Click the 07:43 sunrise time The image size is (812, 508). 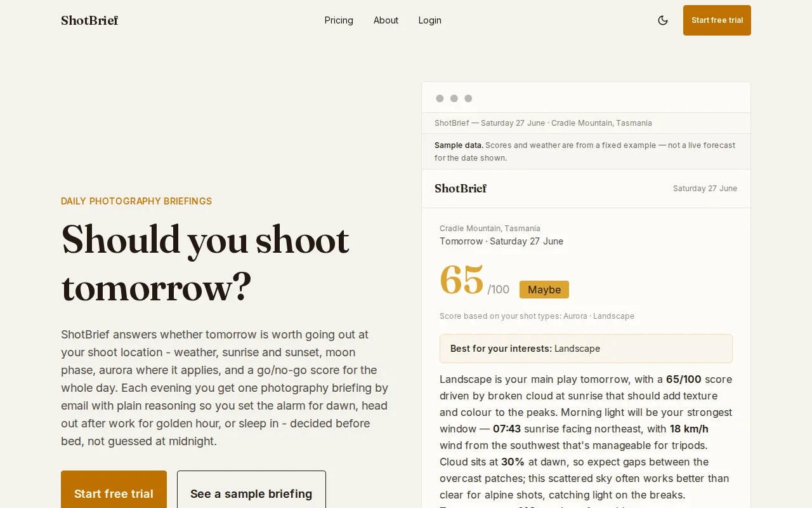(x=507, y=429)
